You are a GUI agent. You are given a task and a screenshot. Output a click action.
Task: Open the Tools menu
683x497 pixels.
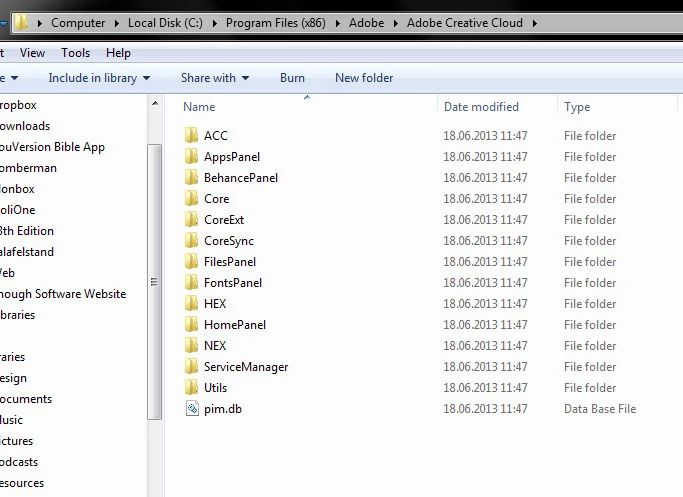pos(75,53)
